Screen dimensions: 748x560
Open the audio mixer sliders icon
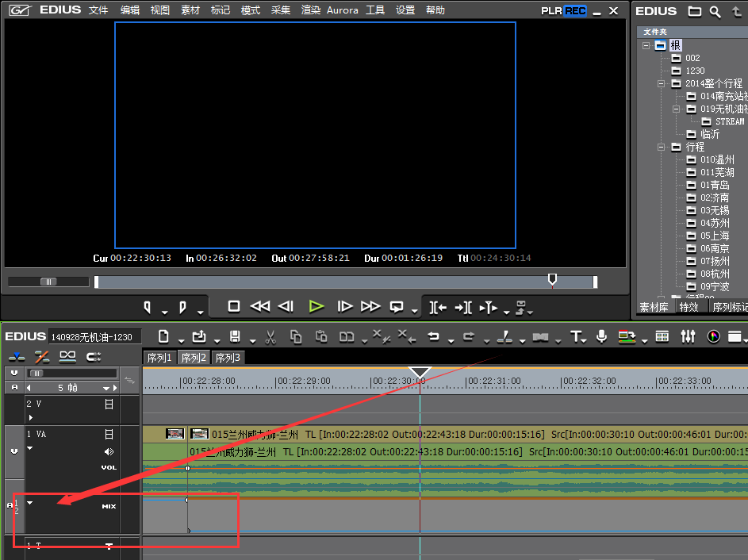pos(688,336)
